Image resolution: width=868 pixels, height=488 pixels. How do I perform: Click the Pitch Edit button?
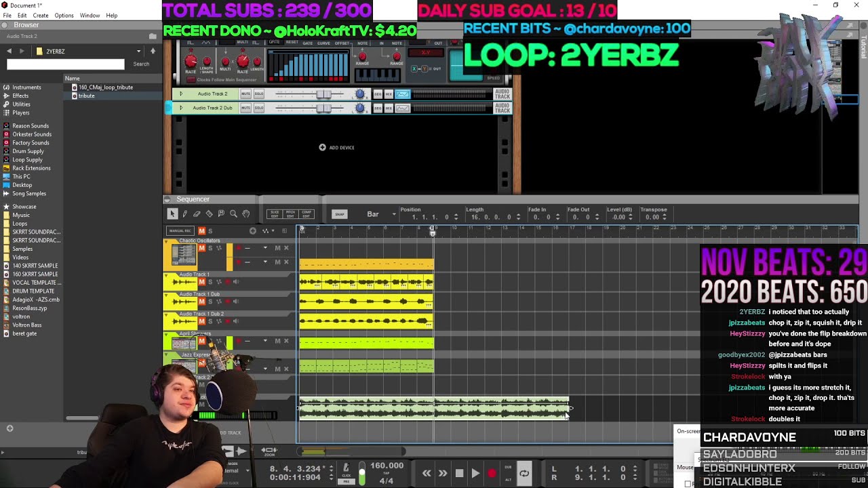tap(291, 213)
